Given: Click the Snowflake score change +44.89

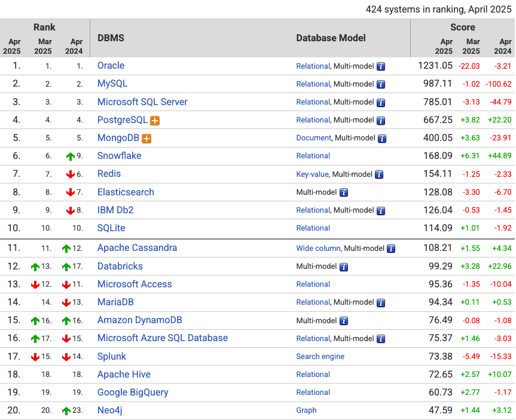Looking at the screenshot, I should (x=499, y=155).
